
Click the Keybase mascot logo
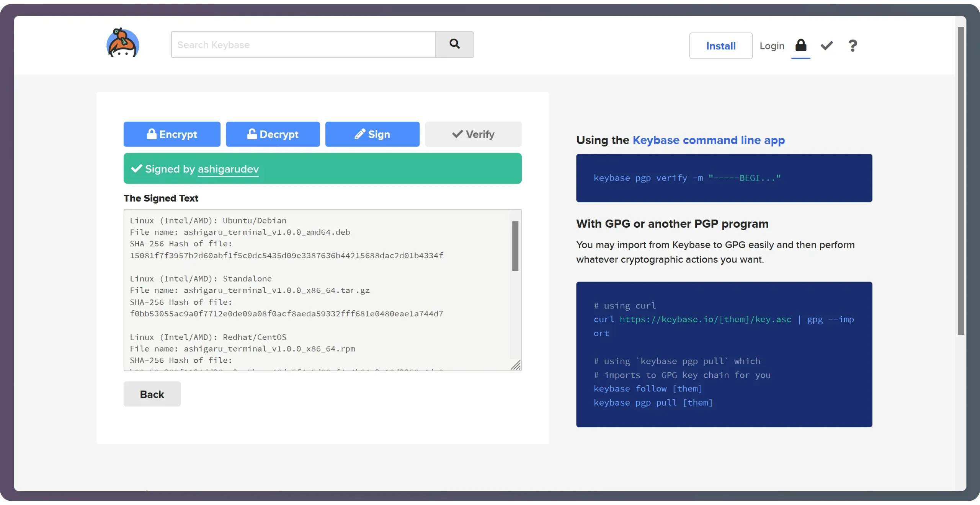(x=122, y=44)
